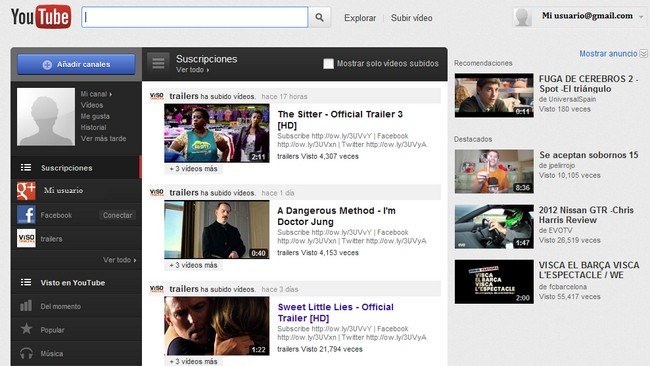Show 3 more videos under The Sitter
This screenshot has height=366, width=650.
click(x=193, y=169)
